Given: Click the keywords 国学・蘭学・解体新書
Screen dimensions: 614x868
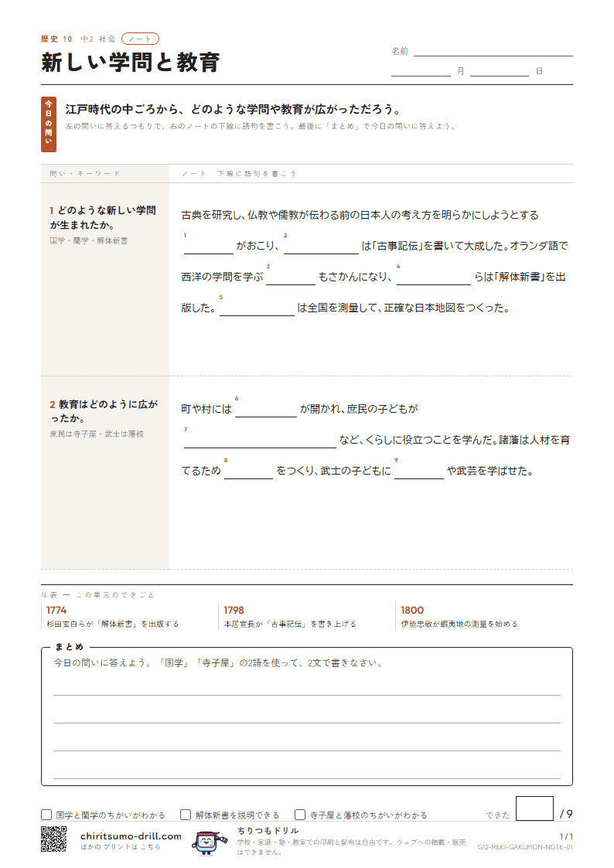Looking at the screenshot, I should tap(89, 241).
